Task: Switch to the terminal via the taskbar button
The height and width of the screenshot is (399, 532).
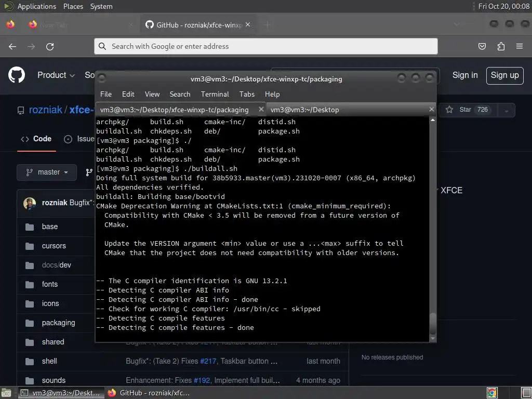Action: [61, 393]
